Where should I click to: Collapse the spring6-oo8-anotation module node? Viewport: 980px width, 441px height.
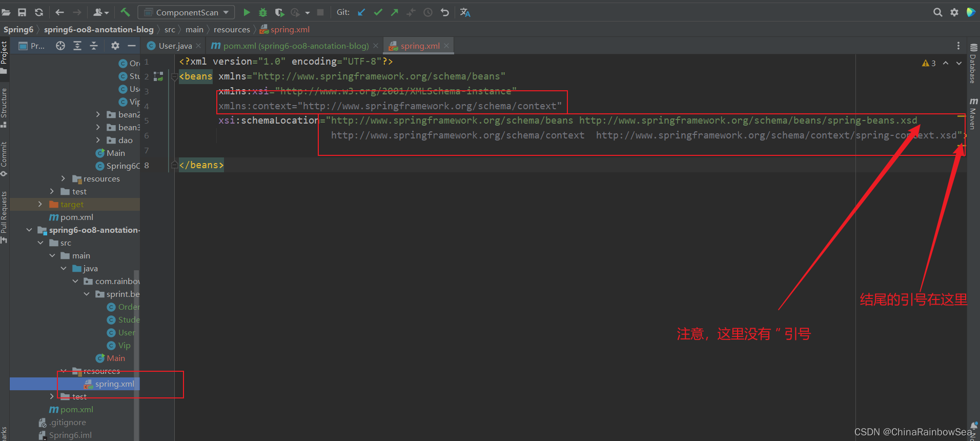pos(29,230)
